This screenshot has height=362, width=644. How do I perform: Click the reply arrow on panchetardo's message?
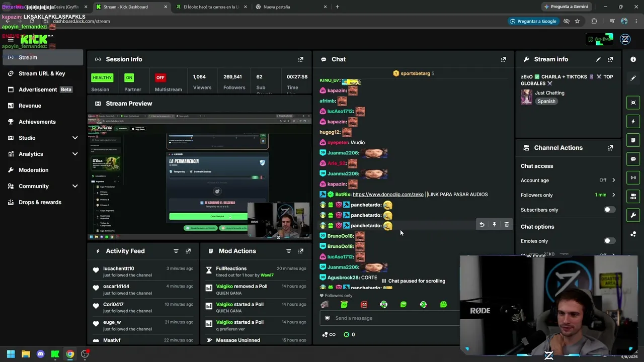(x=482, y=225)
